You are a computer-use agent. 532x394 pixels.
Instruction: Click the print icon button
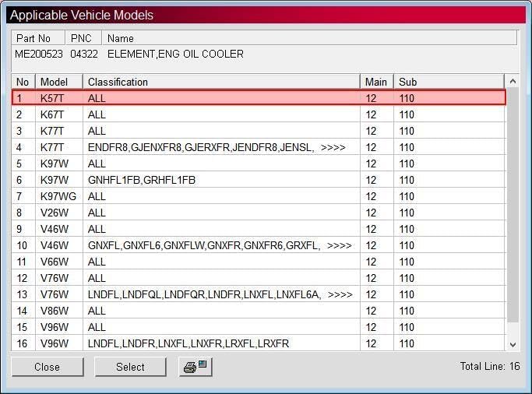click(196, 367)
